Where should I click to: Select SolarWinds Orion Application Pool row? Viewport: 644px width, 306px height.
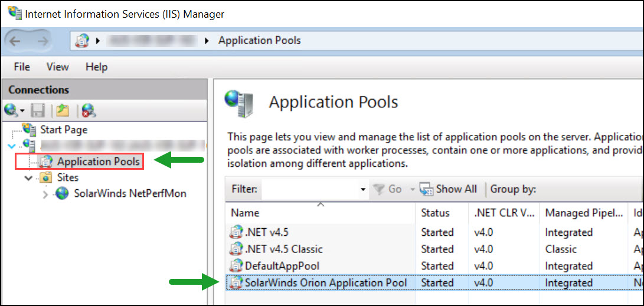coord(326,283)
